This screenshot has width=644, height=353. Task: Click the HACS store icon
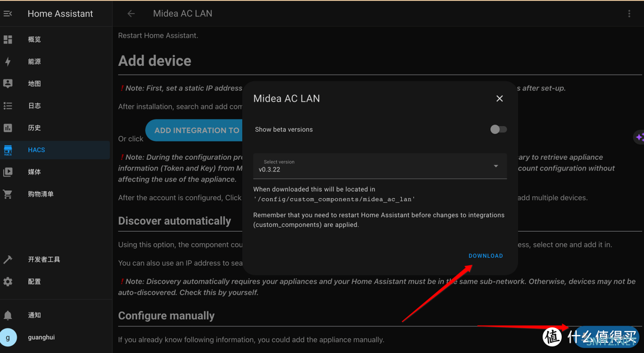(x=8, y=150)
